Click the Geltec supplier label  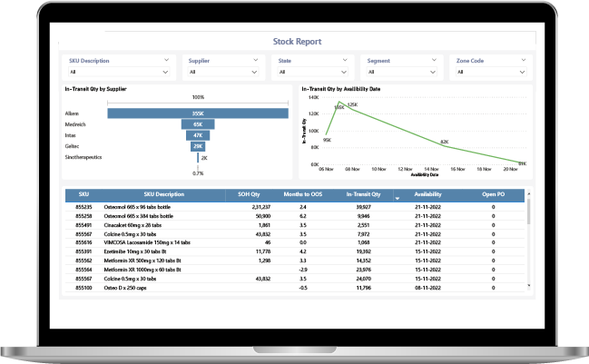[72, 146]
